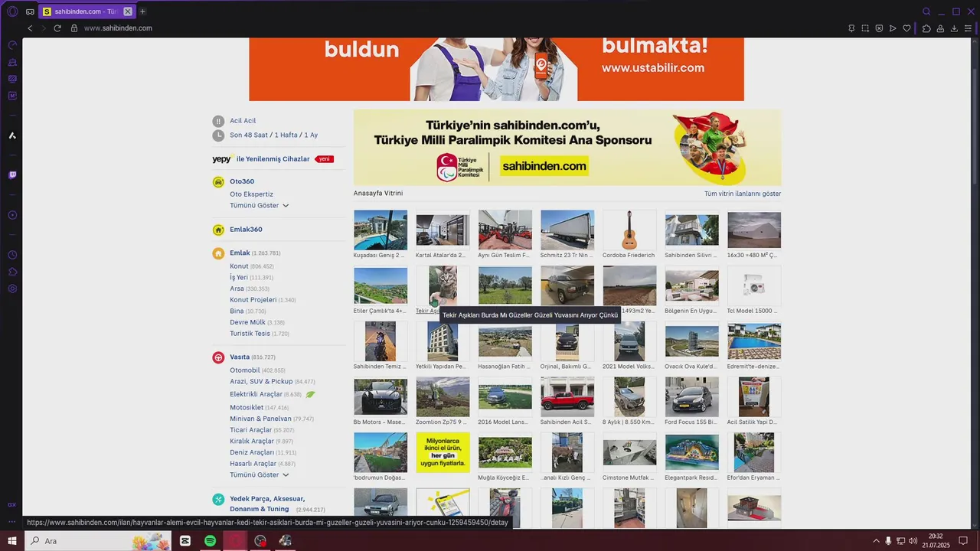Image resolution: width=980 pixels, height=551 pixels.
Task: Open the Emlak360 category
Action: (246, 230)
